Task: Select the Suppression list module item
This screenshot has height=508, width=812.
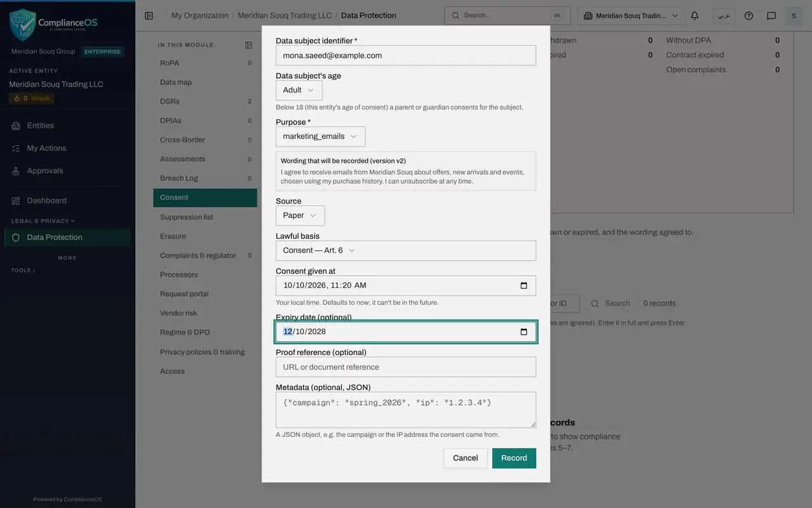Action: (206, 217)
